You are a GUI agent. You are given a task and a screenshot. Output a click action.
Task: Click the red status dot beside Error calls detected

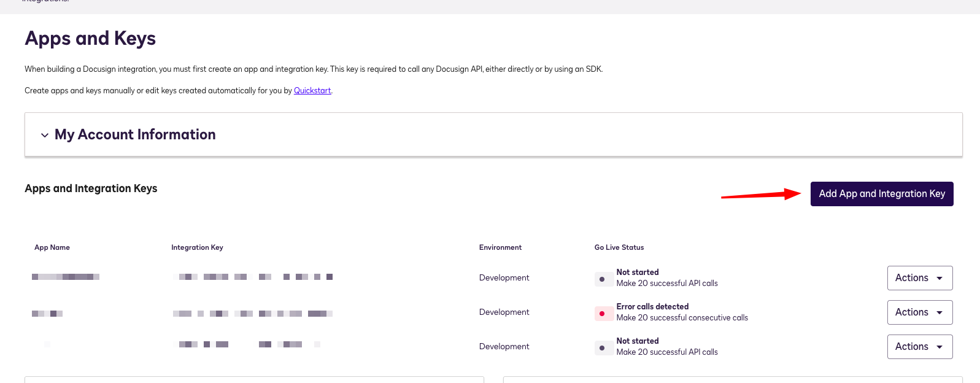(602, 314)
